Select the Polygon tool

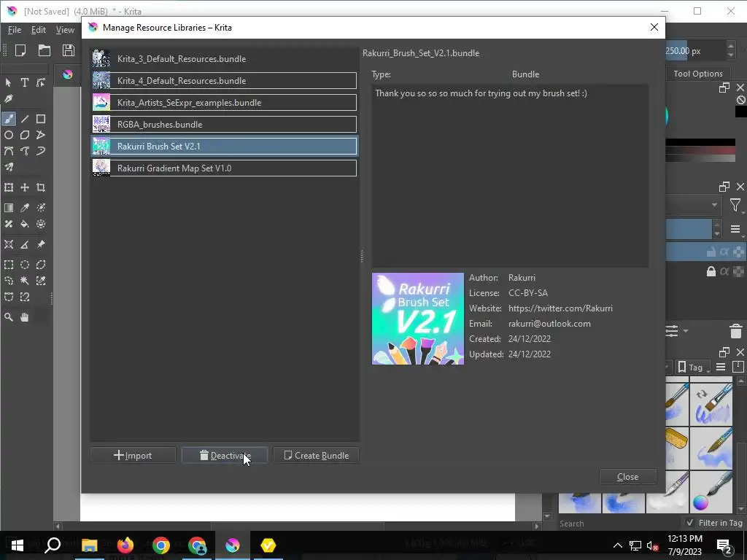coord(24,135)
